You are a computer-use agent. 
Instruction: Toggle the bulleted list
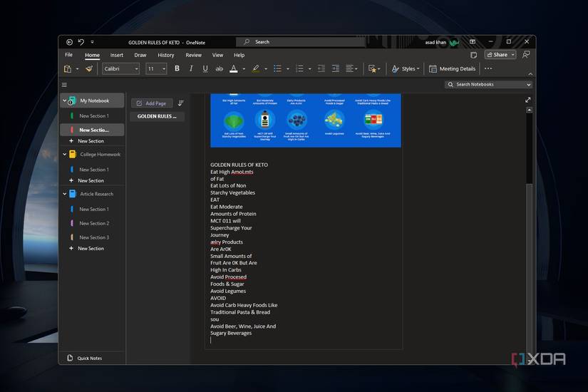pos(277,68)
